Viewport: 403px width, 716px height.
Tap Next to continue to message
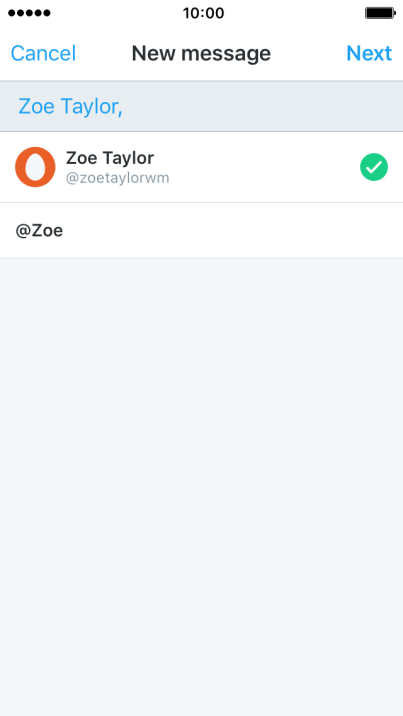(369, 53)
